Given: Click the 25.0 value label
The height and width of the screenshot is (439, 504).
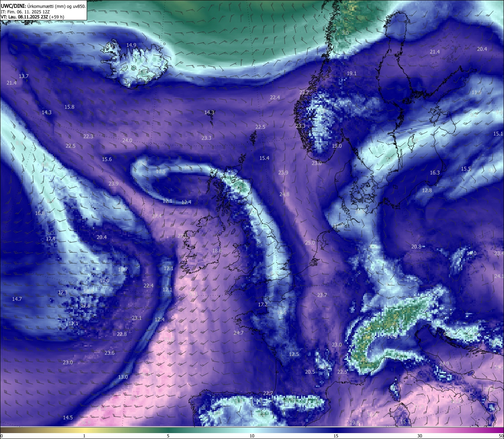Looking at the screenshot, I should point(310,243).
